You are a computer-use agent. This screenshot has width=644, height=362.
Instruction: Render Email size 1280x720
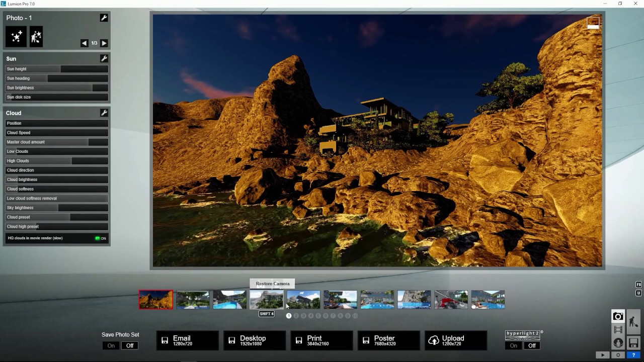[188, 340]
